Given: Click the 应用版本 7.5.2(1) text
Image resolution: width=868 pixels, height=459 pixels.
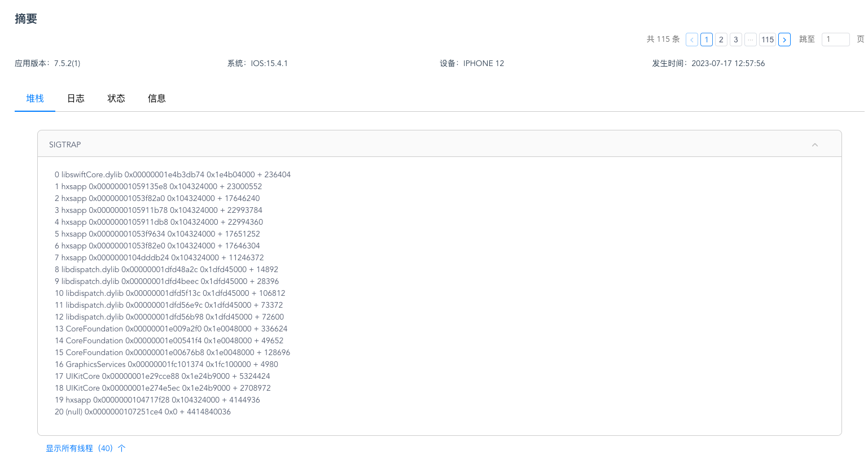Looking at the screenshot, I should pyautogui.click(x=47, y=63).
